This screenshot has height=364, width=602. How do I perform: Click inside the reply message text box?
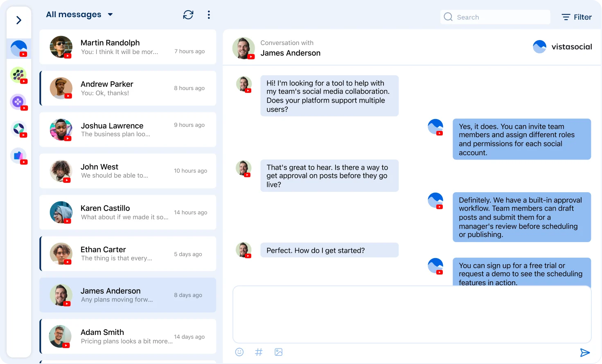coord(412,314)
